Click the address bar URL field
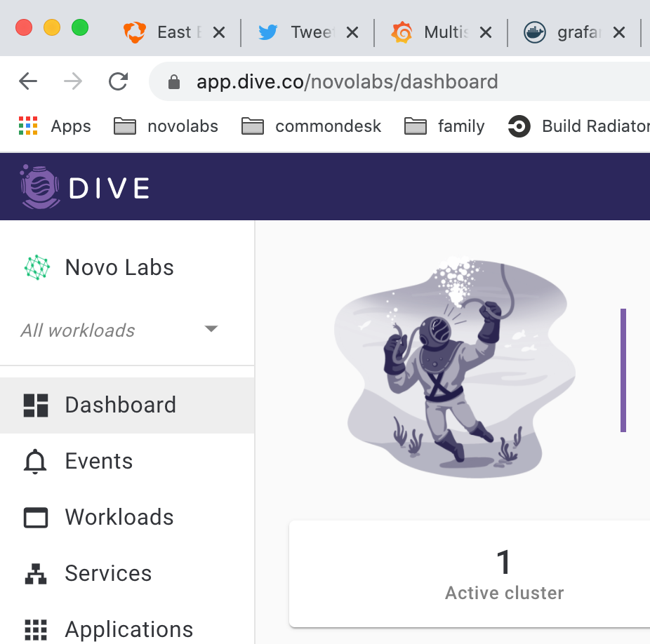The height and width of the screenshot is (644, 650). point(399,81)
